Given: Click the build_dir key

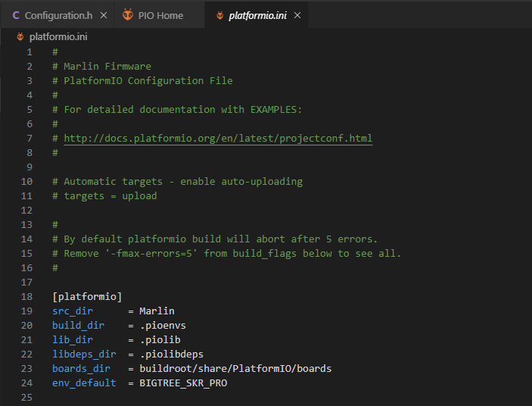Looking at the screenshot, I should (x=79, y=326).
